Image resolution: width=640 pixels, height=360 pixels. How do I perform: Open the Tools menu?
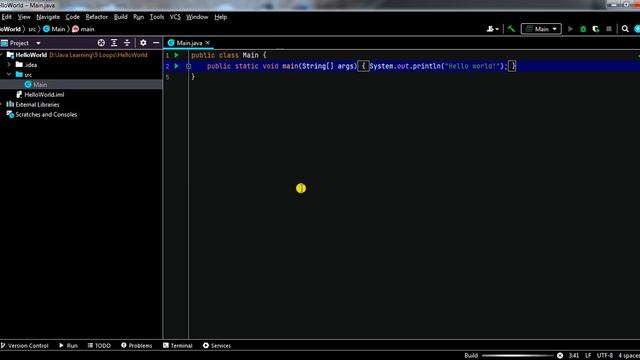157,17
